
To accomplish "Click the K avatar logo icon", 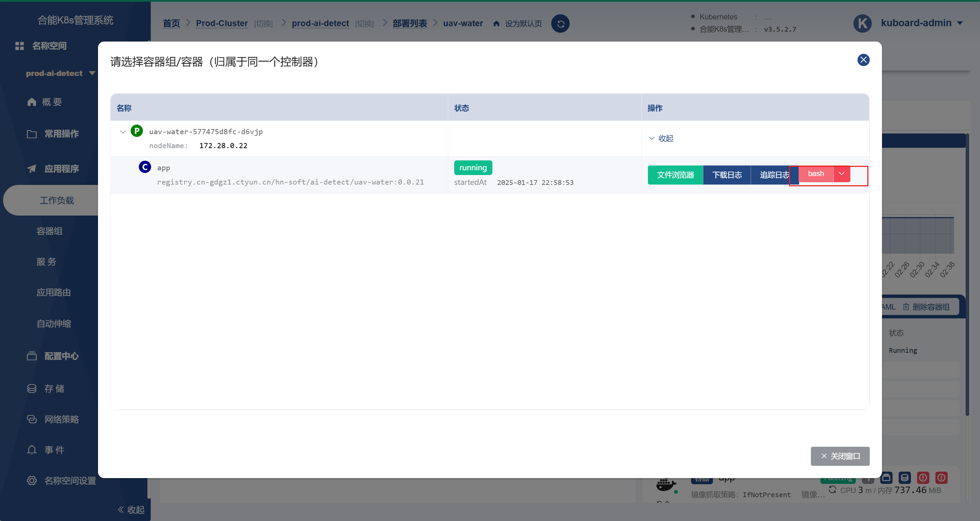I will (x=863, y=23).
